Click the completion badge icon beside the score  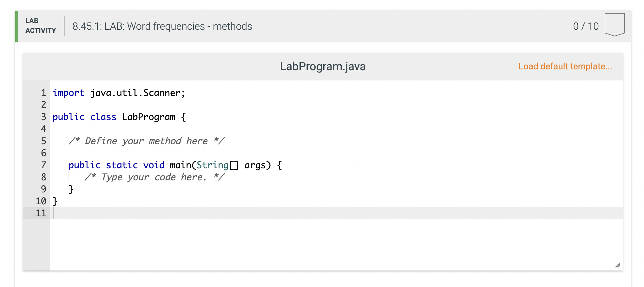pos(614,24)
